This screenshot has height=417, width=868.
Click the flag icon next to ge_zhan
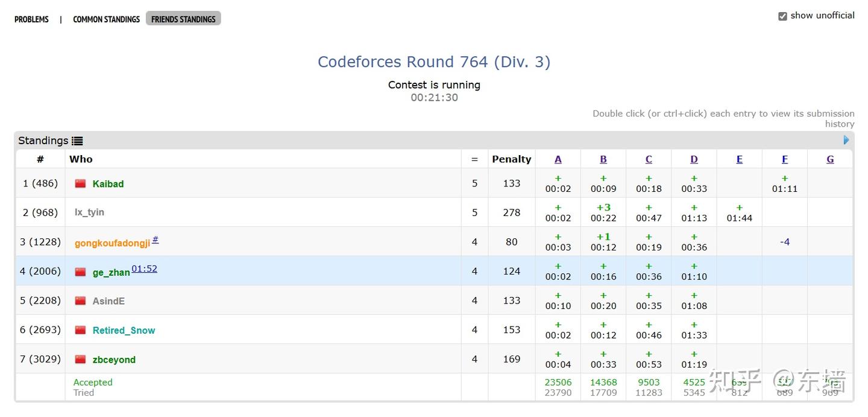coord(80,272)
